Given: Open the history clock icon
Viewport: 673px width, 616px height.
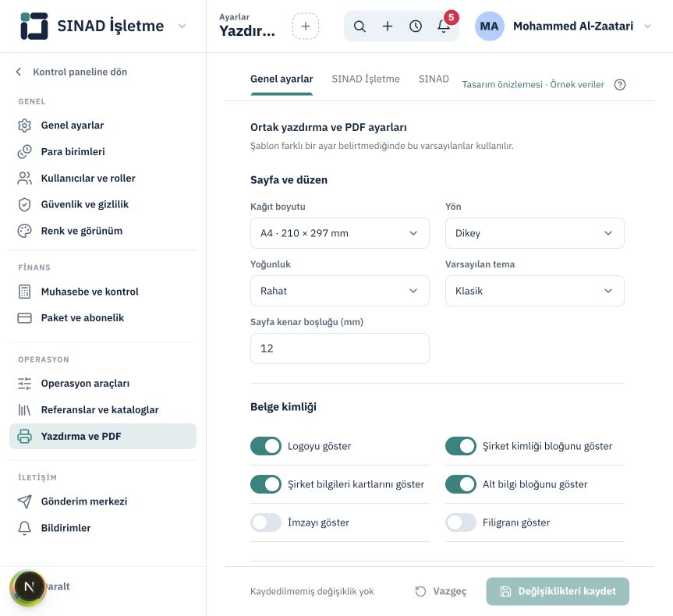Looking at the screenshot, I should [416, 27].
